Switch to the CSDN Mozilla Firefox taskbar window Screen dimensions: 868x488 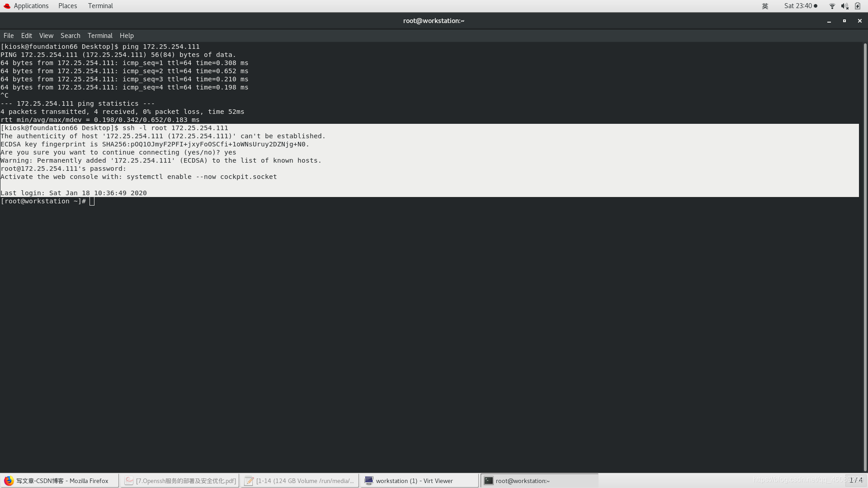pos(60,481)
